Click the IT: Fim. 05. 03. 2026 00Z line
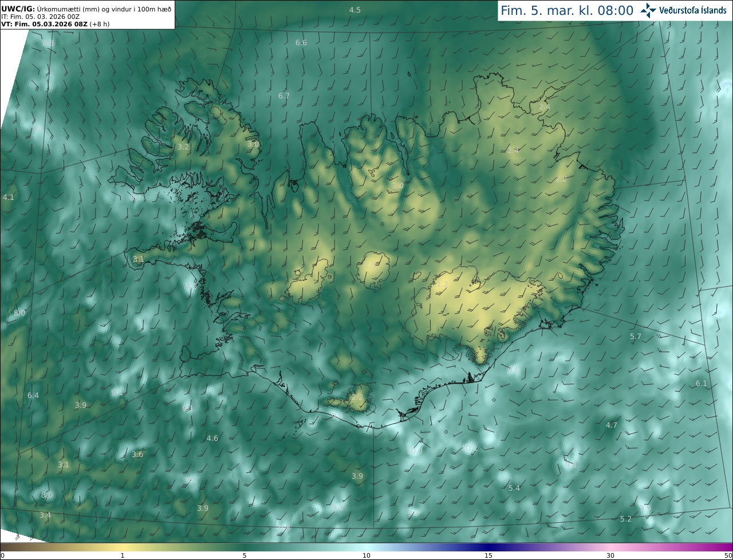The width and height of the screenshot is (733, 560). (x=41, y=17)
